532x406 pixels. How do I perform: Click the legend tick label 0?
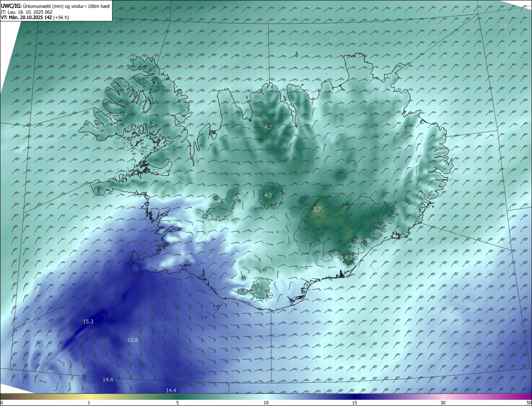coord(2,403)
